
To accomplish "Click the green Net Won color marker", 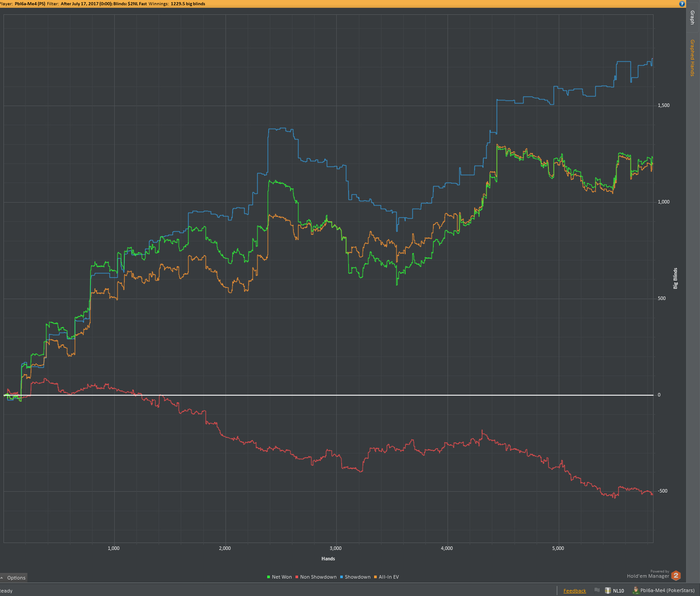I will tap(269, 577).
